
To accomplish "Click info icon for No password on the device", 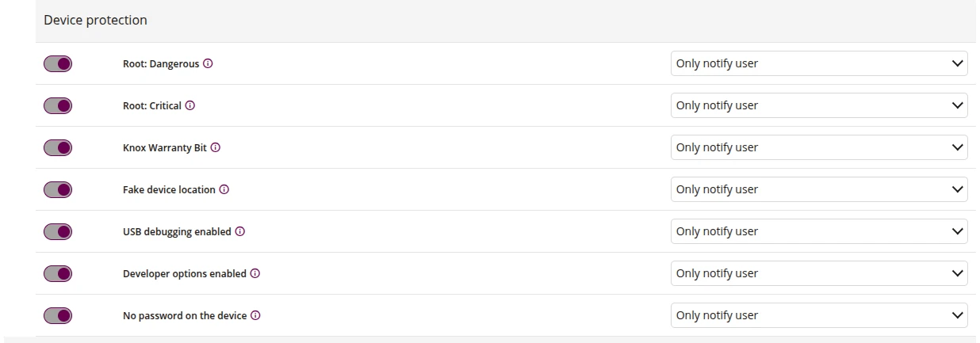I will tap(256, 316).
